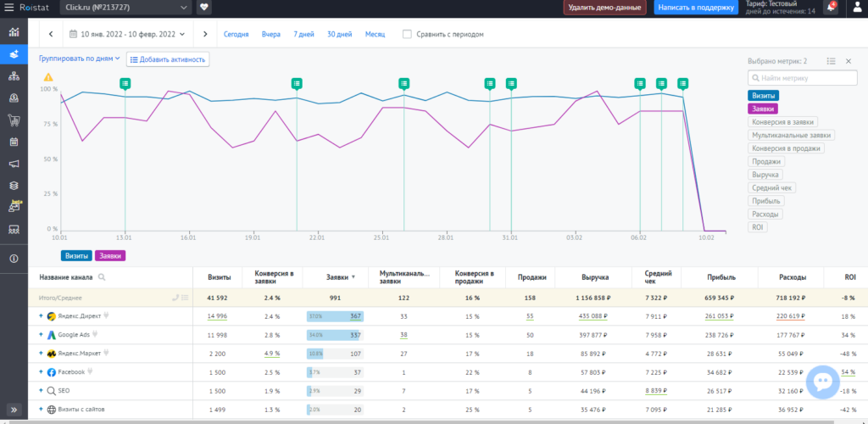
Task: Open the megaphone sidebar section
Action: (x=14, y=164)
